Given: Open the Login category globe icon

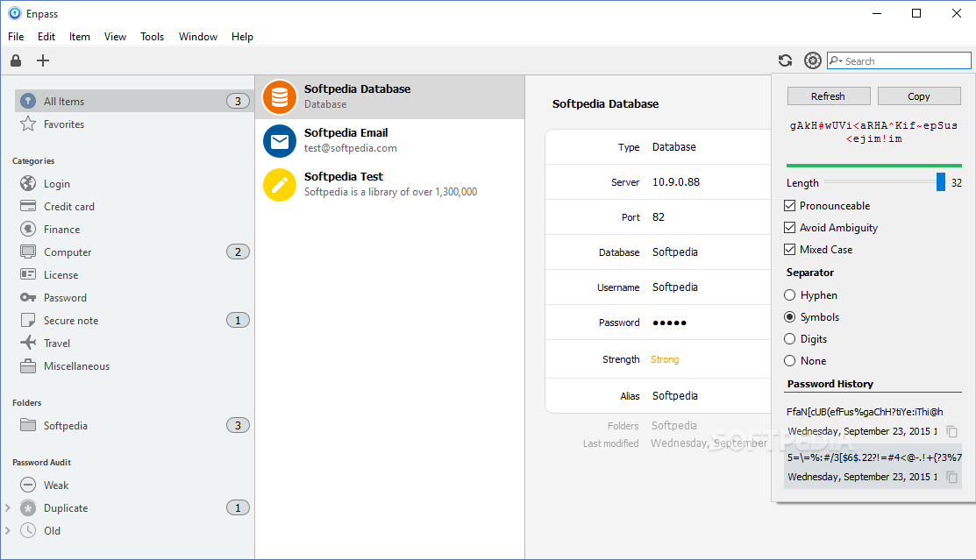Looking at the screenshot, I should coord(28,183).
